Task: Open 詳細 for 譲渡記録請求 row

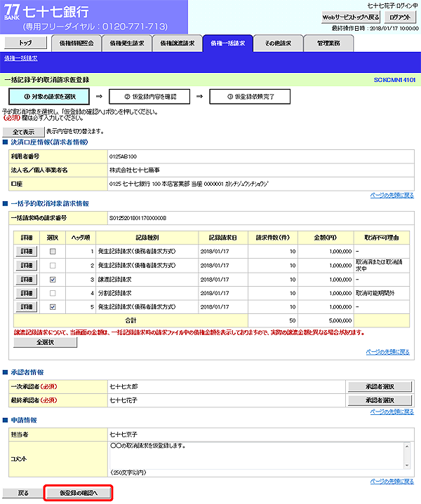Action: (27, 280)
